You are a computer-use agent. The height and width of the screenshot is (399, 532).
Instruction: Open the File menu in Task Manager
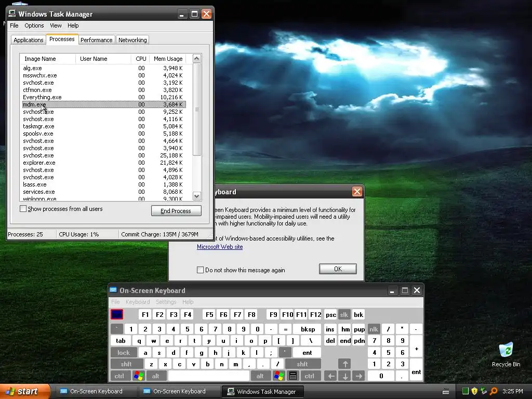[x=14, y=25]
